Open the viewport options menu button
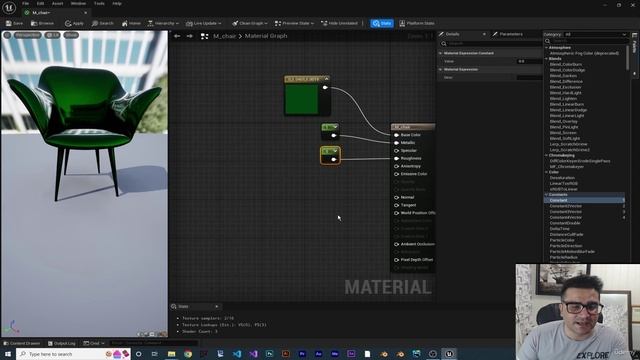 (7, 35)
